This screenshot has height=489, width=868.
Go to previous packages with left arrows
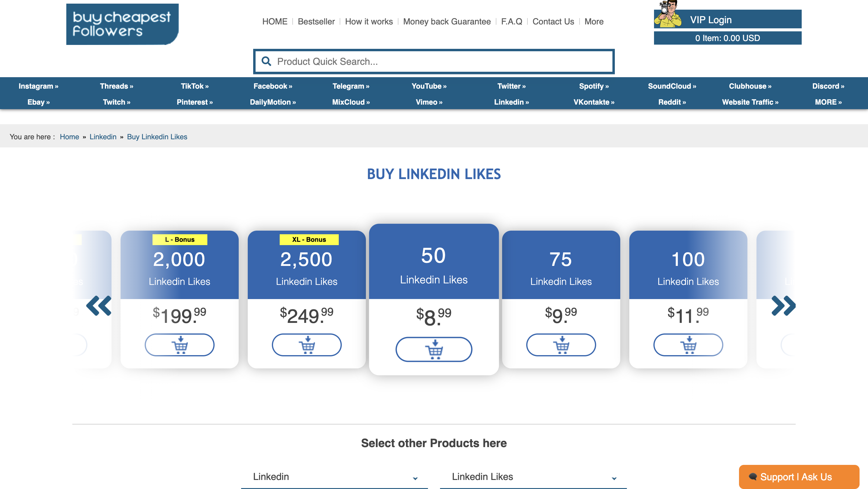tap(99, 306)
